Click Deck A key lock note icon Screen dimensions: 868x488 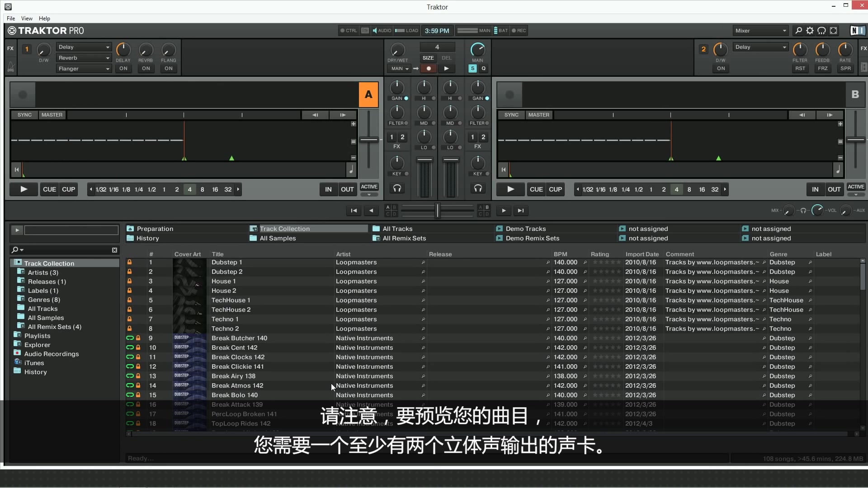point(351,170)
